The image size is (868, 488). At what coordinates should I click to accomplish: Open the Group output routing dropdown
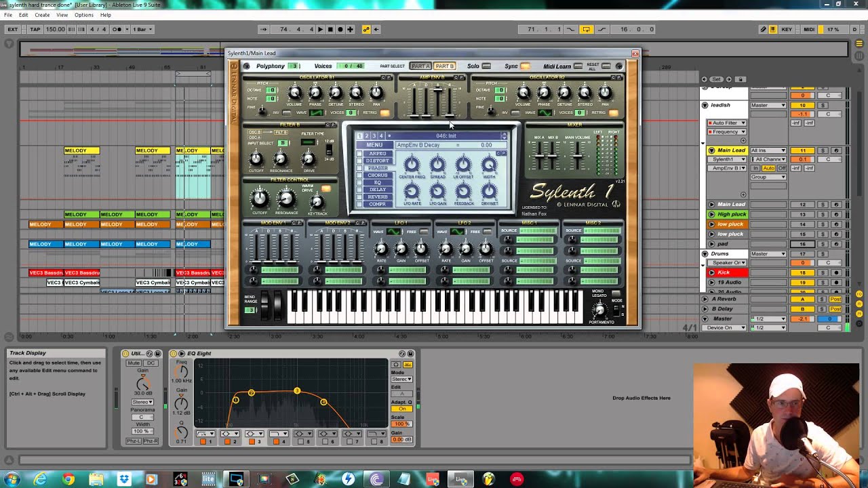tap(768, 177)
